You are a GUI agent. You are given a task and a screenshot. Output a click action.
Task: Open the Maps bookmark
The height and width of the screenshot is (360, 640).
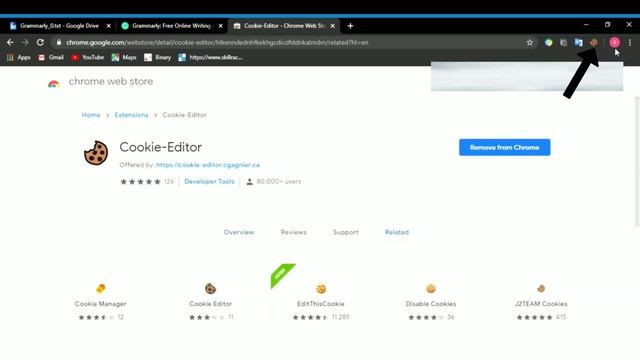click(x=124, y=58)
